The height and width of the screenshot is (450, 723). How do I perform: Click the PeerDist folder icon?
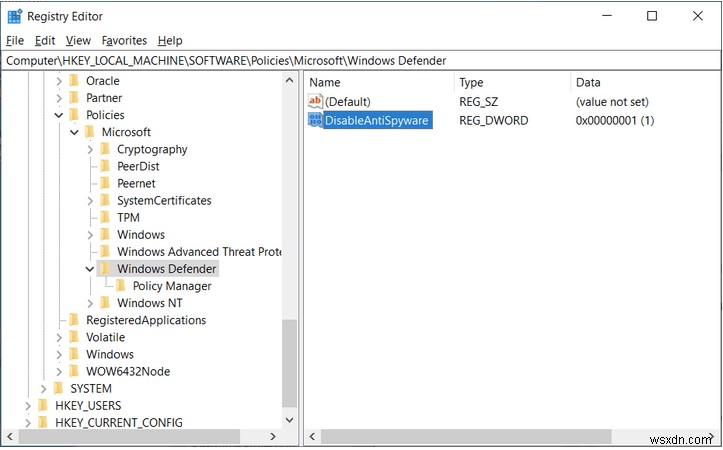pyautogui.click(x=106, y=166)
